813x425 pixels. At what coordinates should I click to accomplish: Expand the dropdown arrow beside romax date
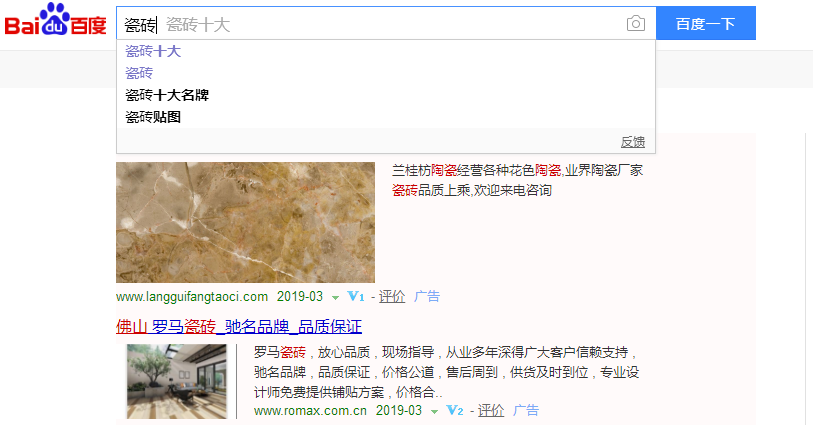[x=434, y=412]
